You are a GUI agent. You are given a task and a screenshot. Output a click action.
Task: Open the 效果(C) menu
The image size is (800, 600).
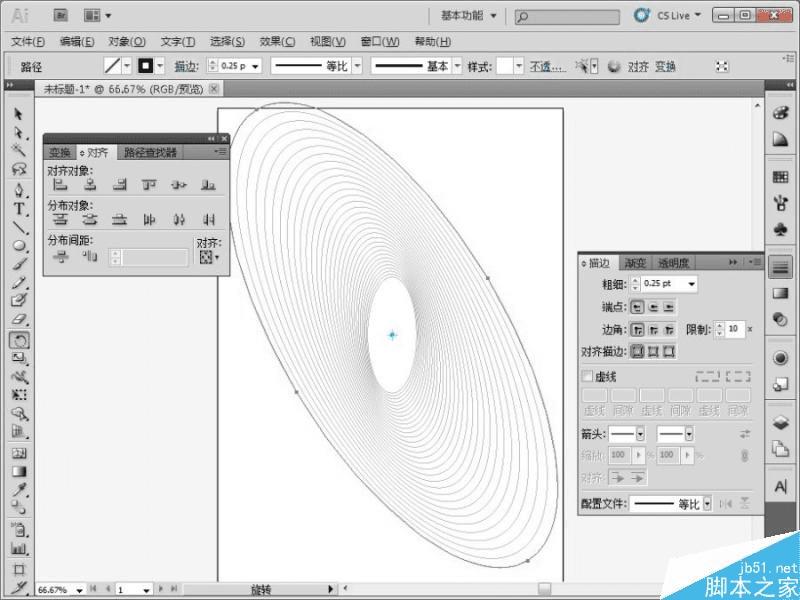pyautogui.click(x=277, y=42)
